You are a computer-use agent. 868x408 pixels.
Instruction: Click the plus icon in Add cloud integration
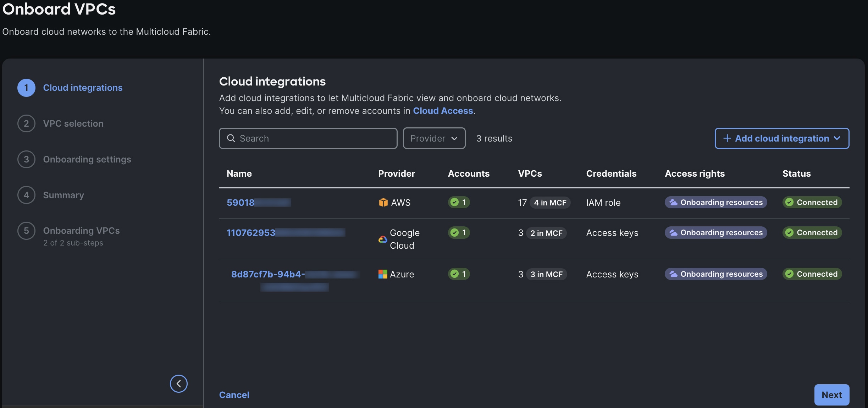727,138
